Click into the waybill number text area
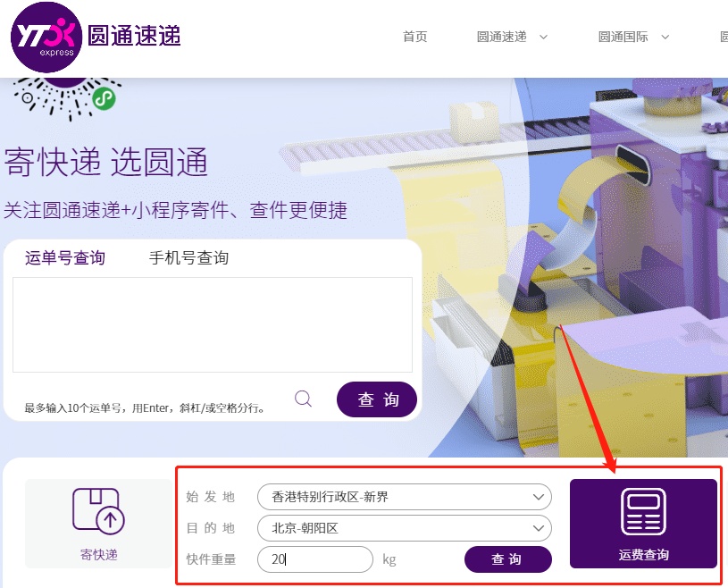The width and height of the screenshot is (728, 588). click(213, 323)
